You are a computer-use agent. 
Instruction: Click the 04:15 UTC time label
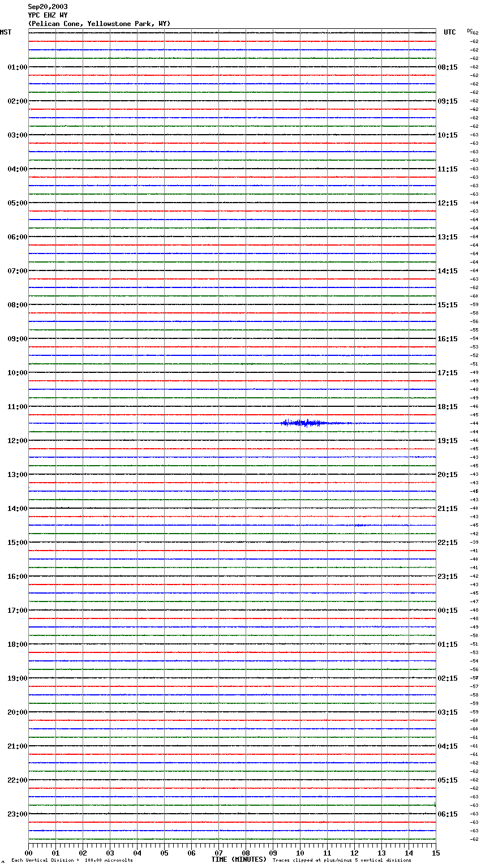point(448,746)
